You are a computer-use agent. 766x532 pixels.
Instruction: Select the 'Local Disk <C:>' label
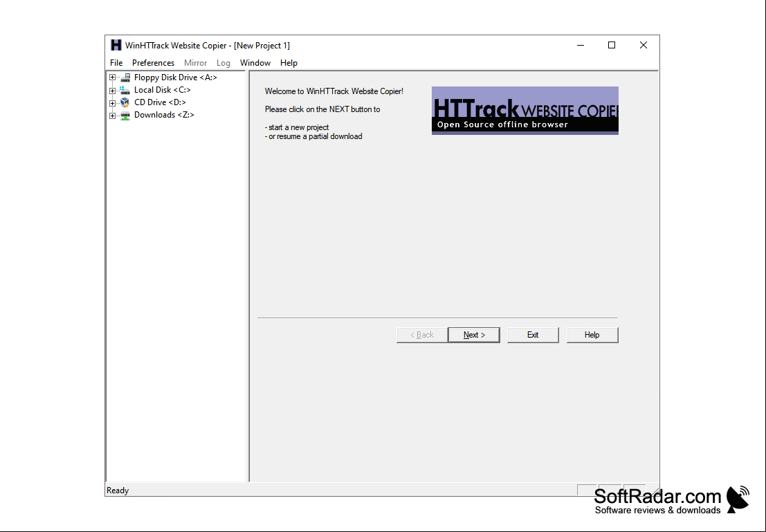click(162, 90)
